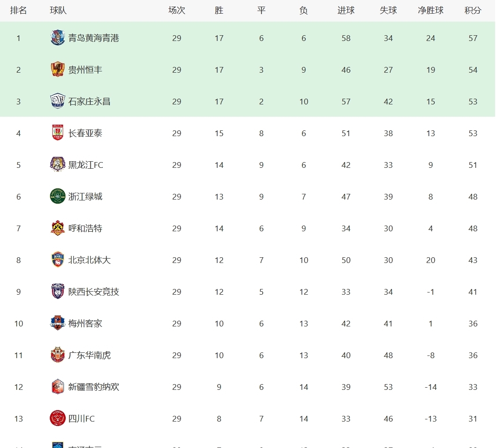Click the 长春亚泰 team logo
The height and width of the screenshot is (448, 496).
coord(58,133)
